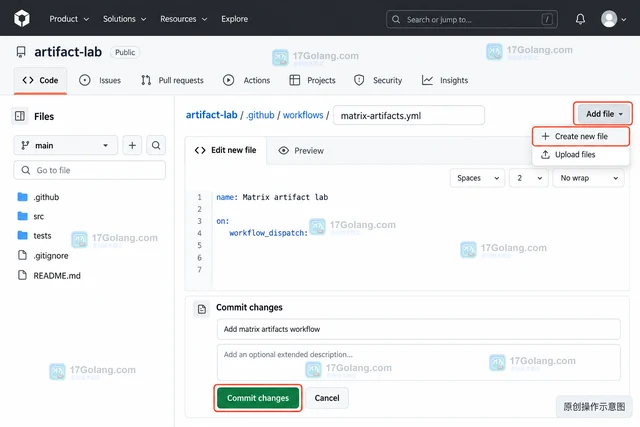Collapse the Files side panel icon
The height and width of the screenshot is (427, 640).
tap(20, 116)
